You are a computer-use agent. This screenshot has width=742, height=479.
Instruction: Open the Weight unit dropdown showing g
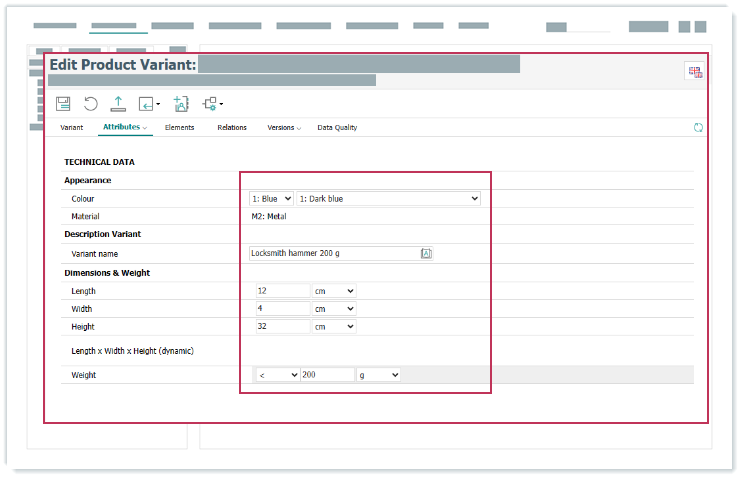379,374
